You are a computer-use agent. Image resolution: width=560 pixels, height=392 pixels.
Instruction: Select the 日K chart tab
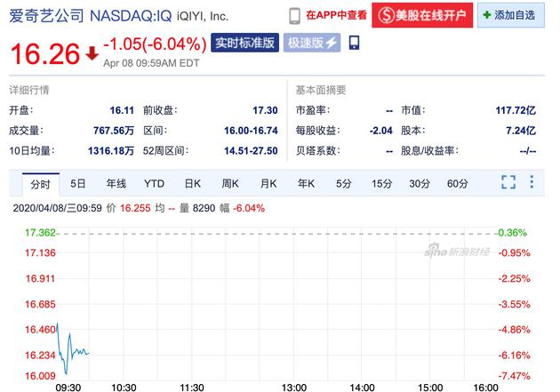pyautogui.click(x=193, y=184)
